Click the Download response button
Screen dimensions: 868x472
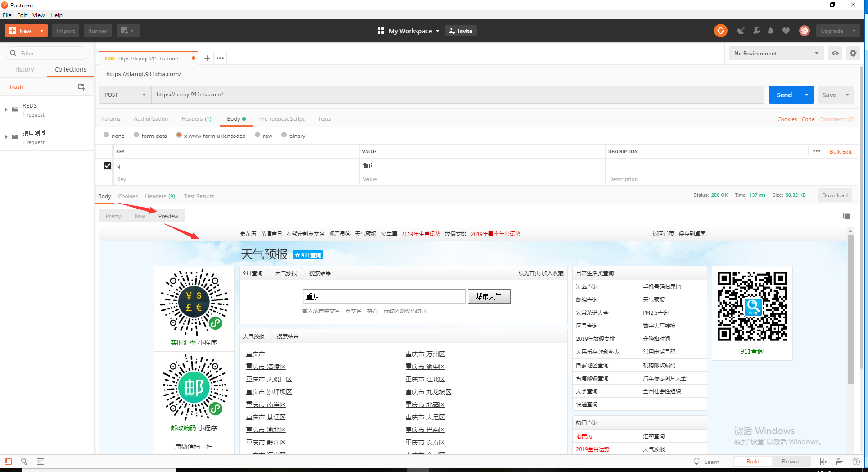pos(834,195)
